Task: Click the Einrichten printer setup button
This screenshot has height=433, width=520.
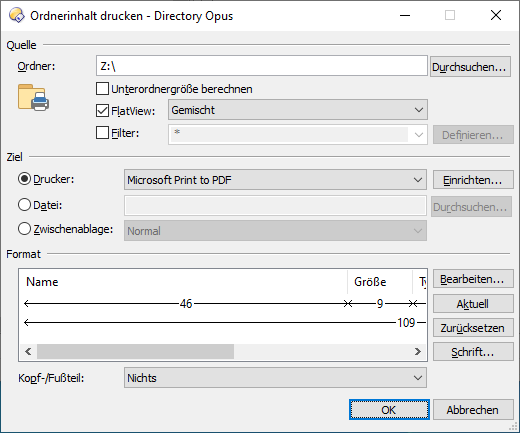Action: (x=473, y=180)
